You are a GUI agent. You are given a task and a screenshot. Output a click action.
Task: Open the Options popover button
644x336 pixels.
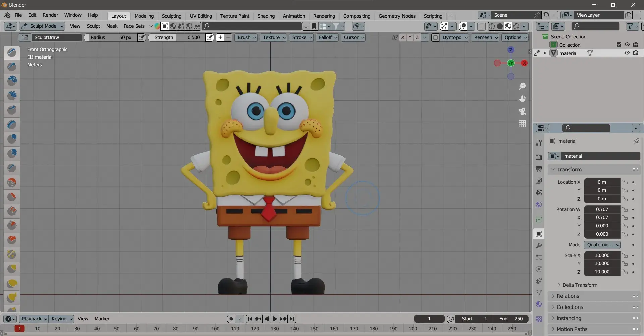(x=516, y=37)
